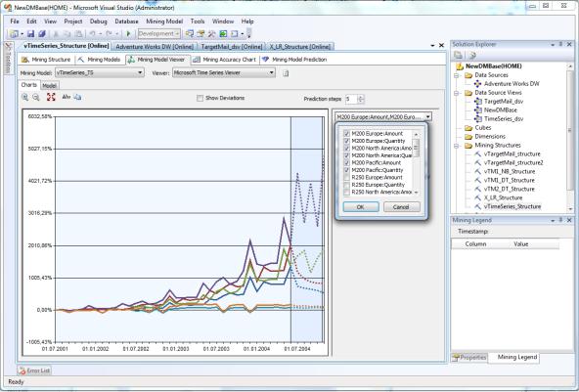Collapse the Data Source Views folder
The height and width of the screenshot is (392, 579).
tap(457, 93)
